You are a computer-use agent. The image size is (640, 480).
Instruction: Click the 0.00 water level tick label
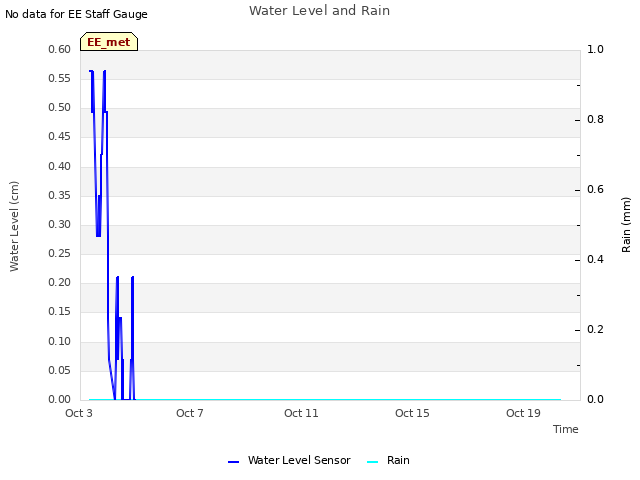(60, 399)
